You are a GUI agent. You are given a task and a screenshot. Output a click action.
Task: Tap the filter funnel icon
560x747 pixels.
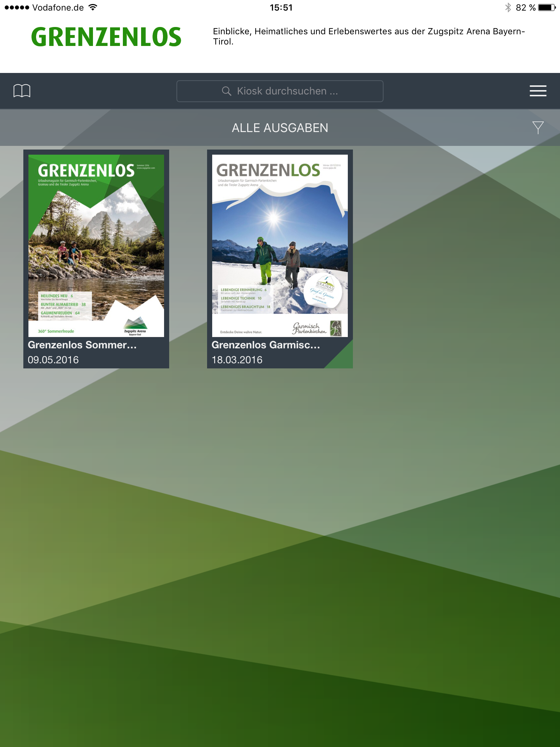point(538,128)
